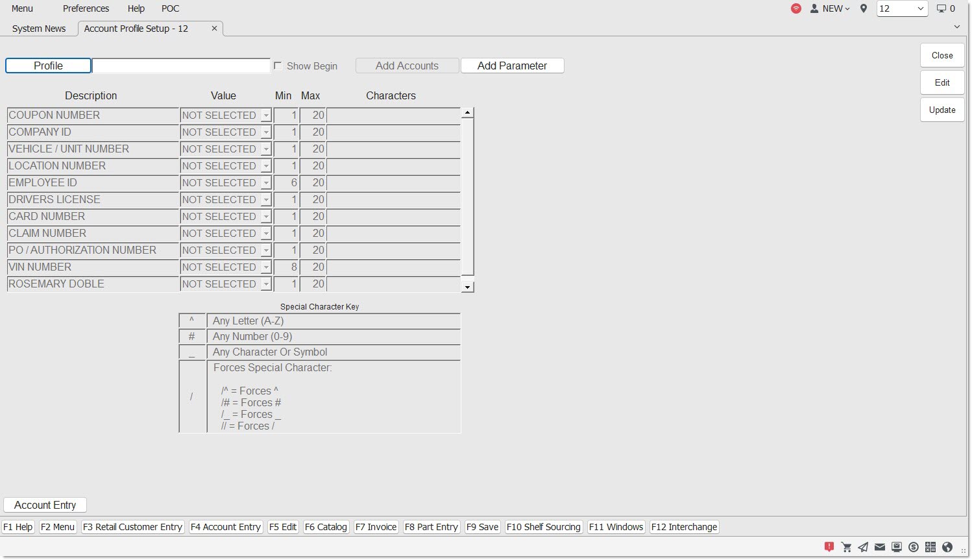Open the location number 12 dropdown
972x560 pixels.
pyautogui.click(x=902, y=8)
